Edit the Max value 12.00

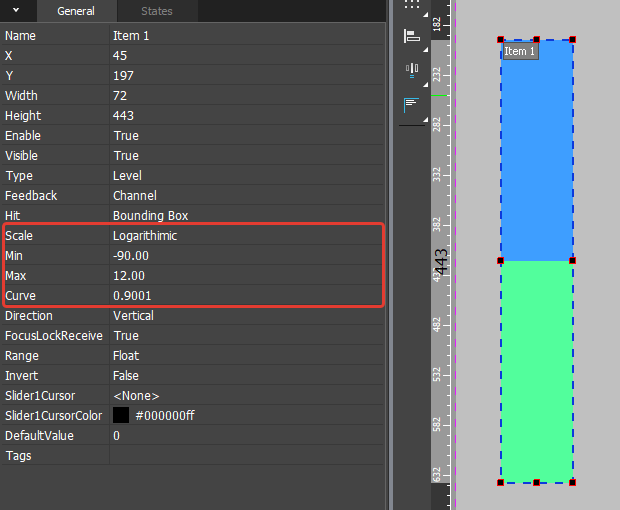(x=246, y=276)
